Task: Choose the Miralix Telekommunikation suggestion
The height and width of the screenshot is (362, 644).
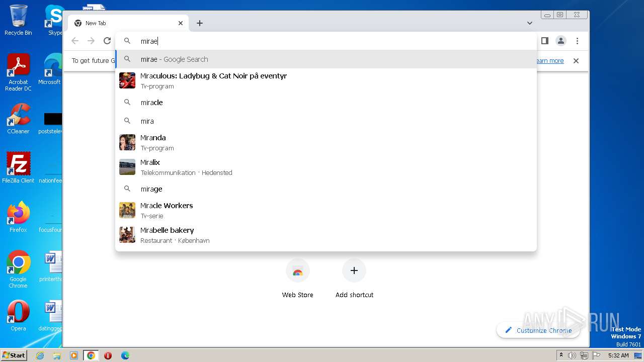Action: click(x=326, y=167)
